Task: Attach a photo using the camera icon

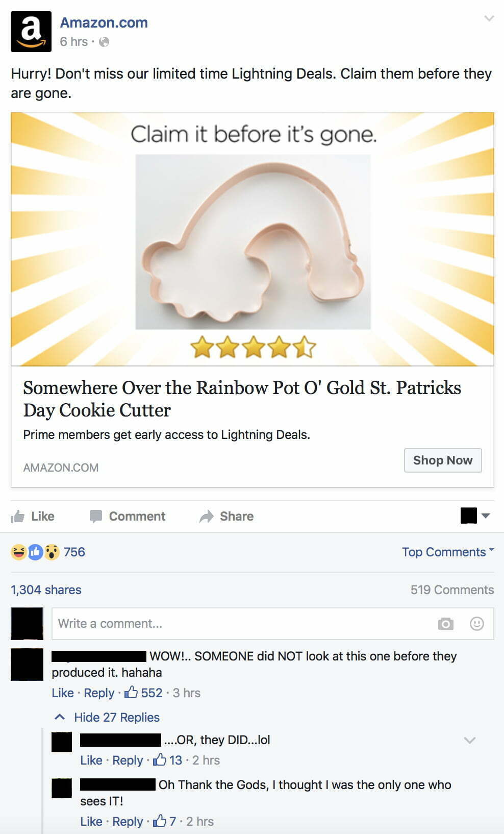Action: 445,624
